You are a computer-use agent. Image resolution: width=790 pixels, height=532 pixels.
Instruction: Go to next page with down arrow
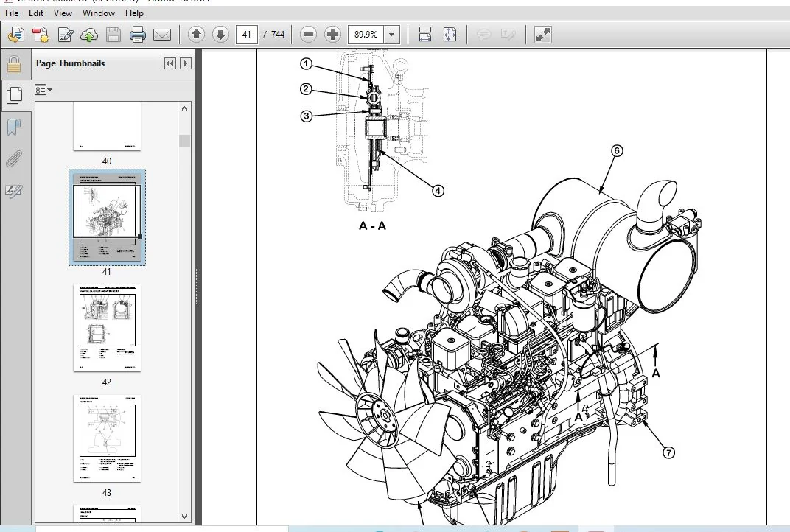click(x=220, y=34)
